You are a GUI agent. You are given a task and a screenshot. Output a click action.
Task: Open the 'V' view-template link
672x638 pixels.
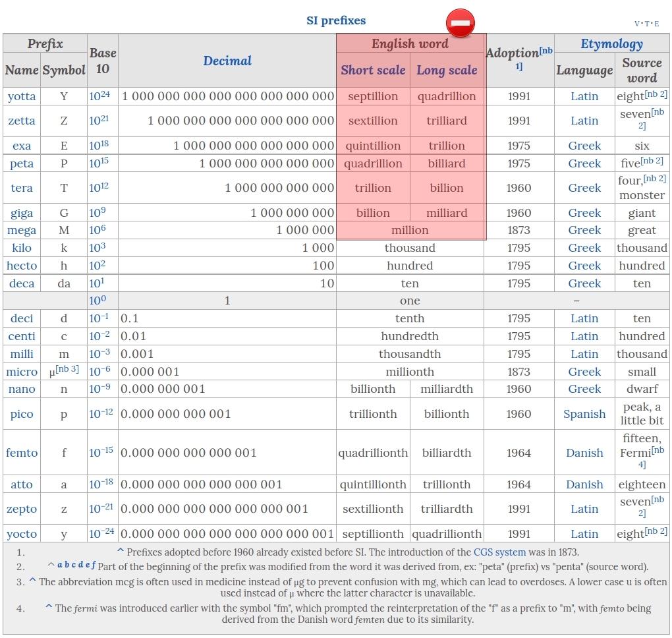point(637,24)
